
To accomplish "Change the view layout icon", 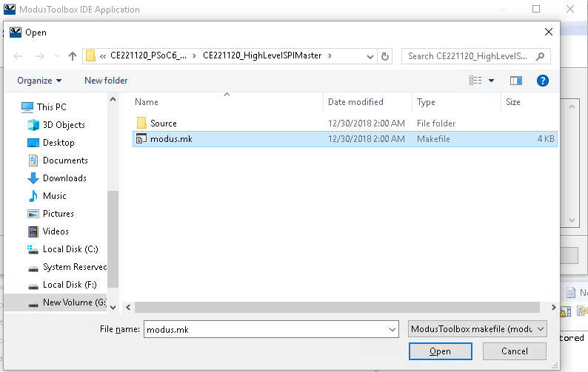I will pos(475,81).
